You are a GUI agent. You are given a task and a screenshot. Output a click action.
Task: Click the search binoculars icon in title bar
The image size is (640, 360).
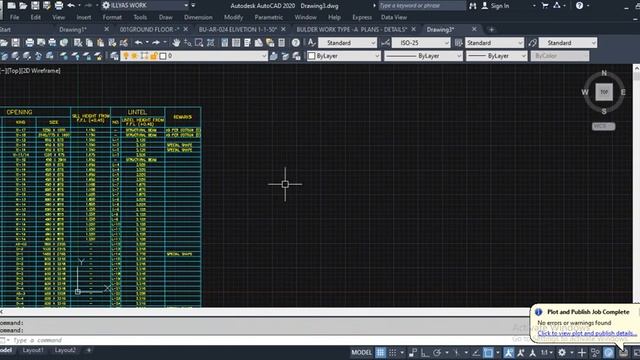(473, 6)
